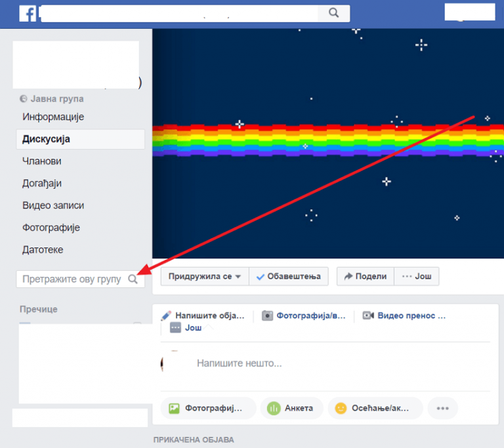Open the Информације section

tap(53, 117)
